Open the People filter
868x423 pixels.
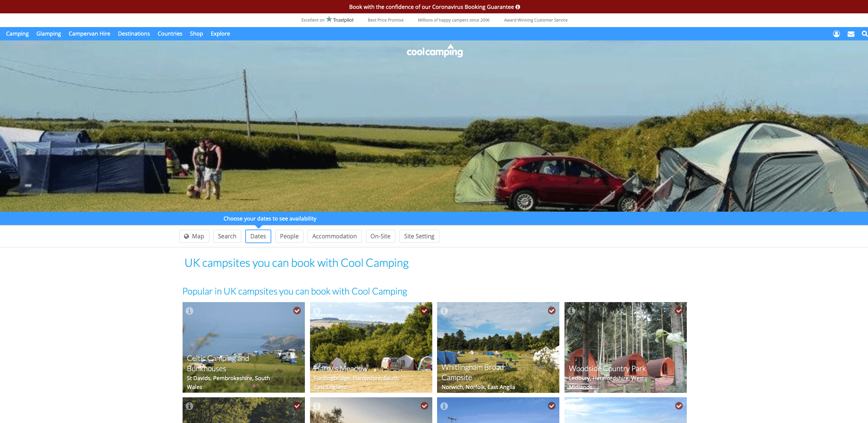(x=289, y=236)
